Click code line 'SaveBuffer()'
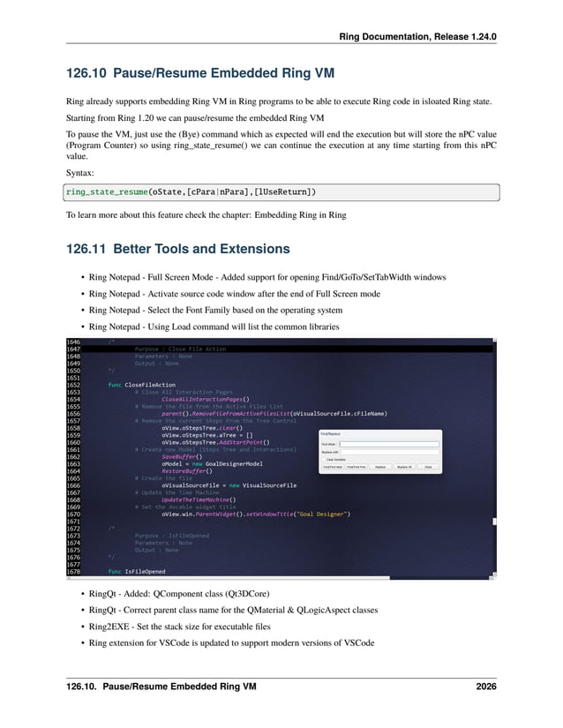Image resolution: width=563 pixels, height=728 pixels. click(x=182, y=457)
